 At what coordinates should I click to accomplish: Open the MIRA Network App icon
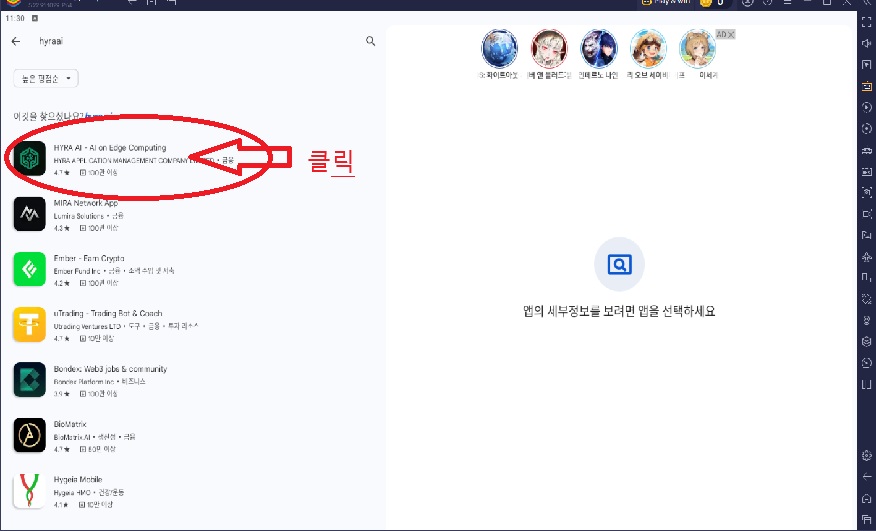(30, 214)
